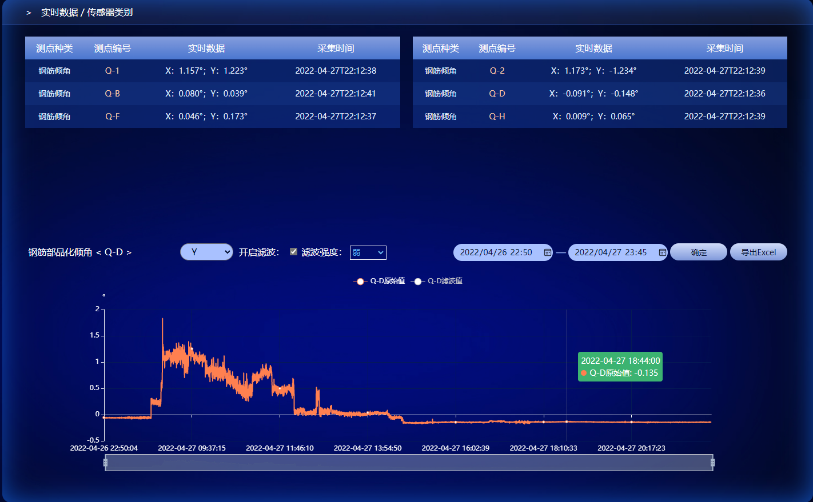Select sensor Q-H link in table

pyautogui.click(x=497, y=117)
